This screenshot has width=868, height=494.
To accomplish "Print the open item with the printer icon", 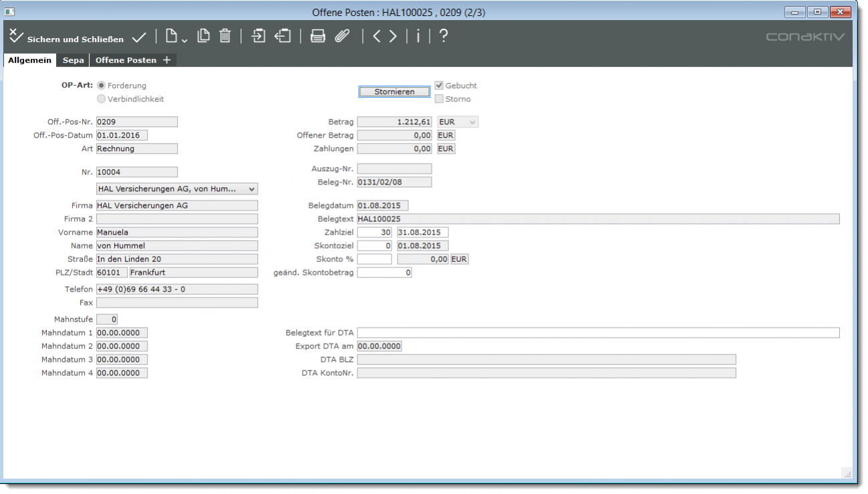I will coord(318,36).
